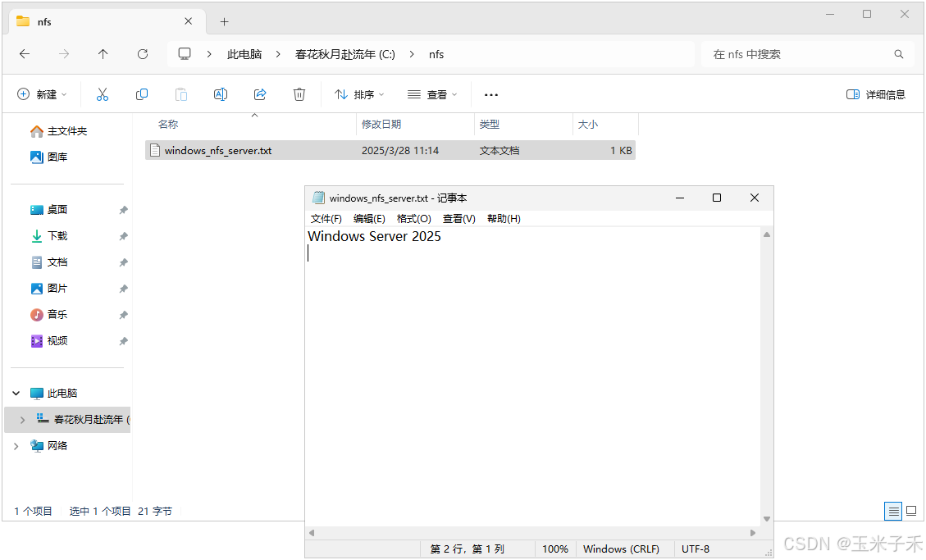Click the computer icon in address bar
The image size is (926, 560).
[185, 54]
